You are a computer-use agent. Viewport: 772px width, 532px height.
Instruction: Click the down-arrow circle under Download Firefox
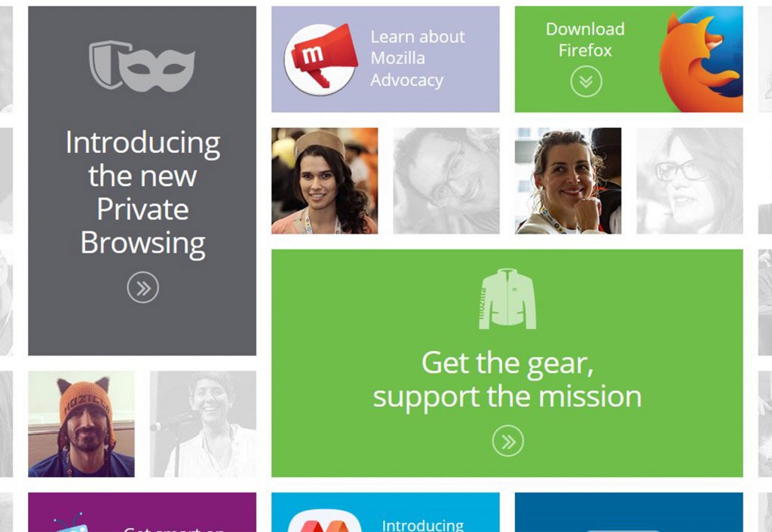pyautogui.click(x=586, y=81)
